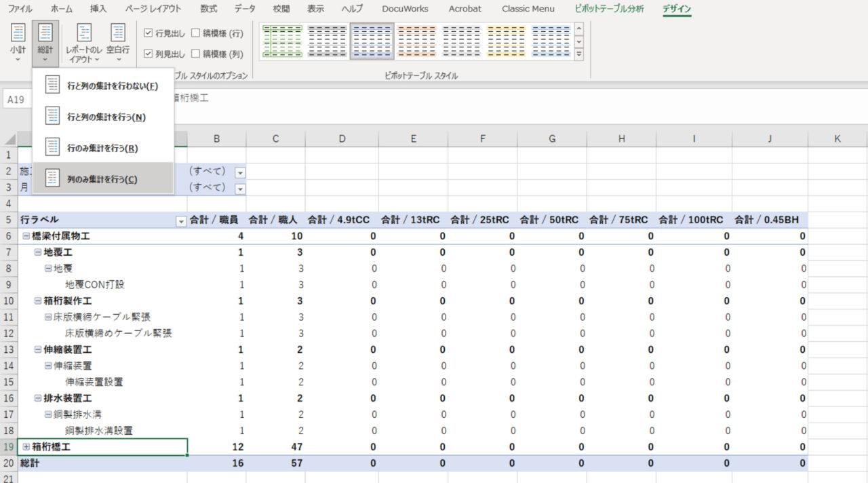The image size is (868, 483).
Task: Collapse the 伸縮装置工 group
Action: (38, 350)
